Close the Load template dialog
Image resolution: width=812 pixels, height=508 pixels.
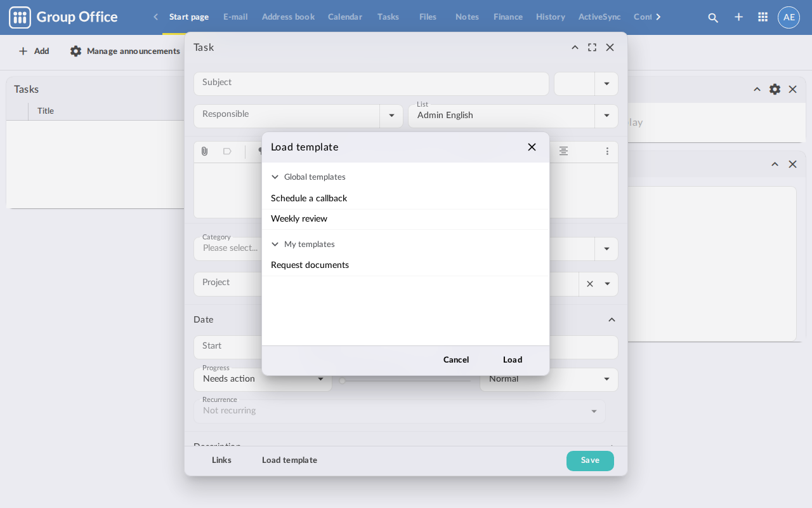coord(532,147)
